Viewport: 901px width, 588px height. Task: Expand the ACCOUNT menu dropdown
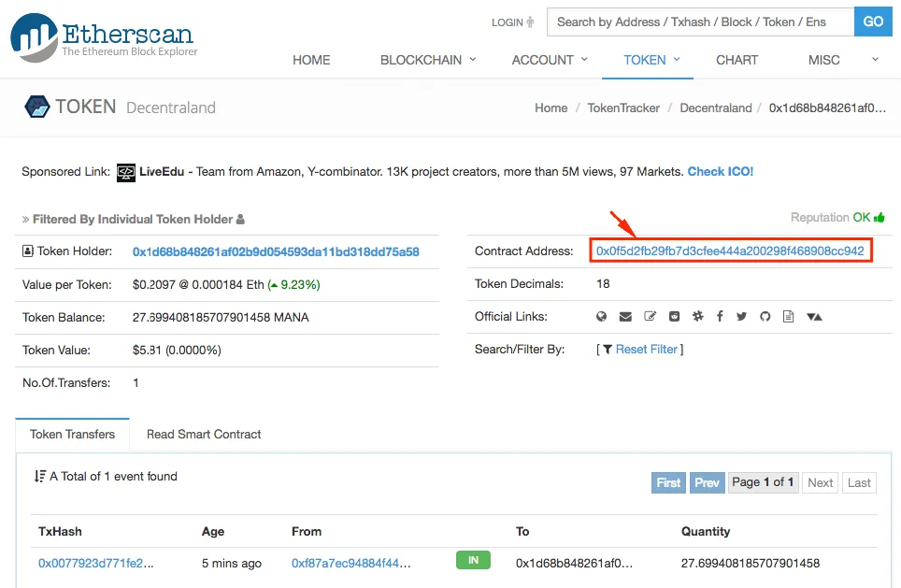point(550,60)
